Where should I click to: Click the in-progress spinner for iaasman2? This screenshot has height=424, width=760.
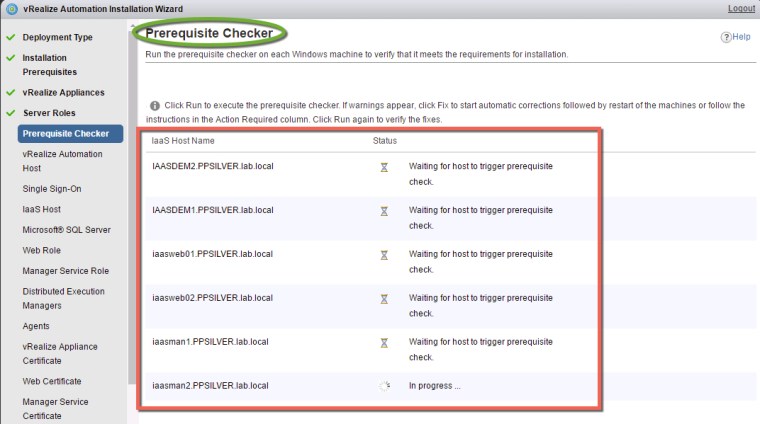(384, 386)
